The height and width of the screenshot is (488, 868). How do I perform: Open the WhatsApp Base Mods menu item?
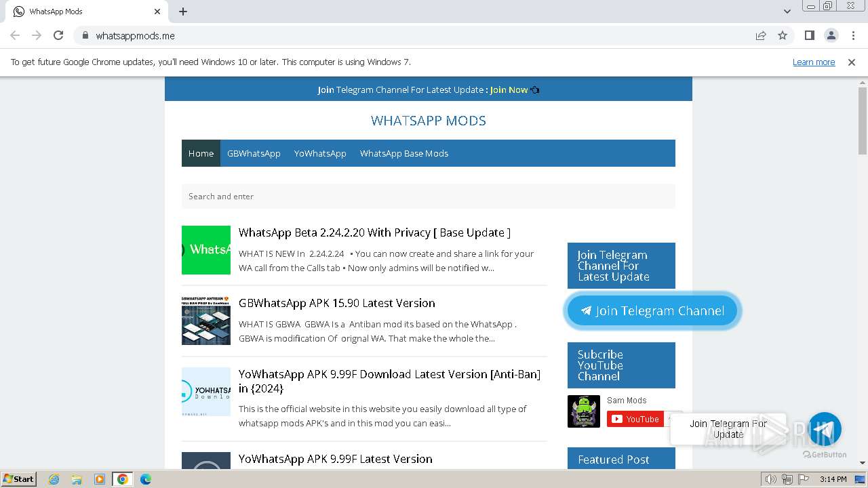tap(404, 153)
